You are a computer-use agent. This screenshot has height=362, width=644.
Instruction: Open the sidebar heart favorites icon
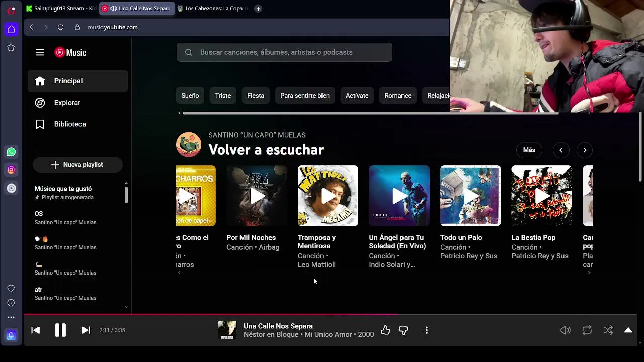pos(11,288)
